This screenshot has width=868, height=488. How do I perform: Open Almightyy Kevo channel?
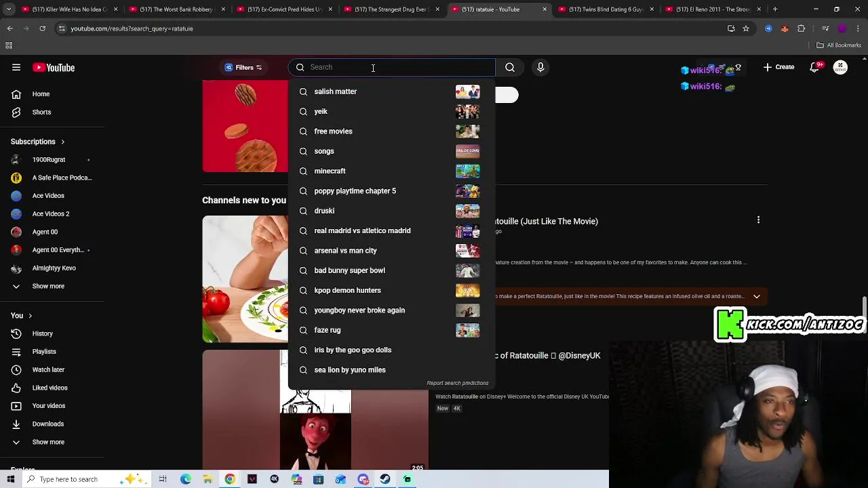54,268
